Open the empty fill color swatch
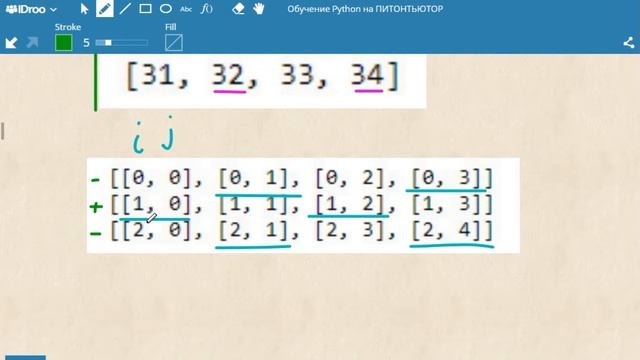This screenshot has width=640, height=360. click(174, 42)
